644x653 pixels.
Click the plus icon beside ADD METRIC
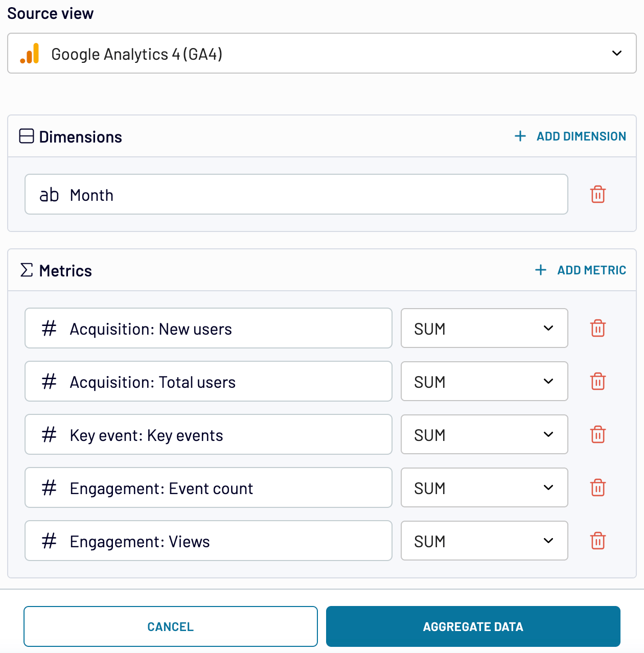coord(540,270)
